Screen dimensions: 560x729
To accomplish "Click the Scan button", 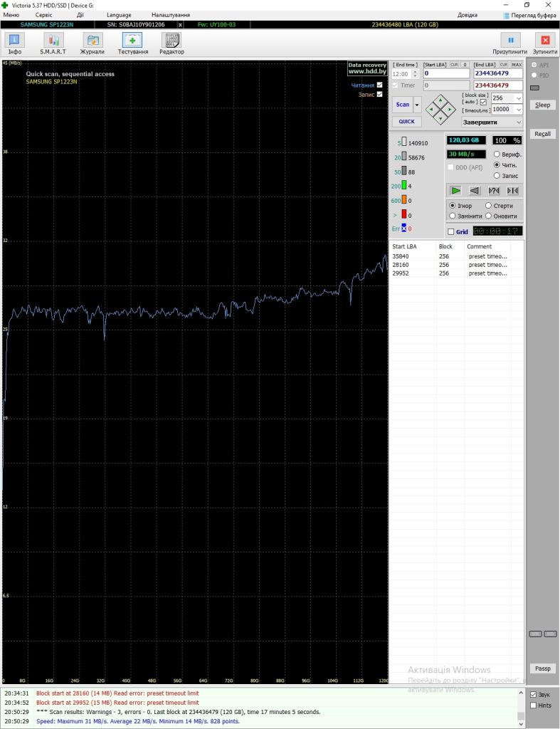I will [403, 105].
